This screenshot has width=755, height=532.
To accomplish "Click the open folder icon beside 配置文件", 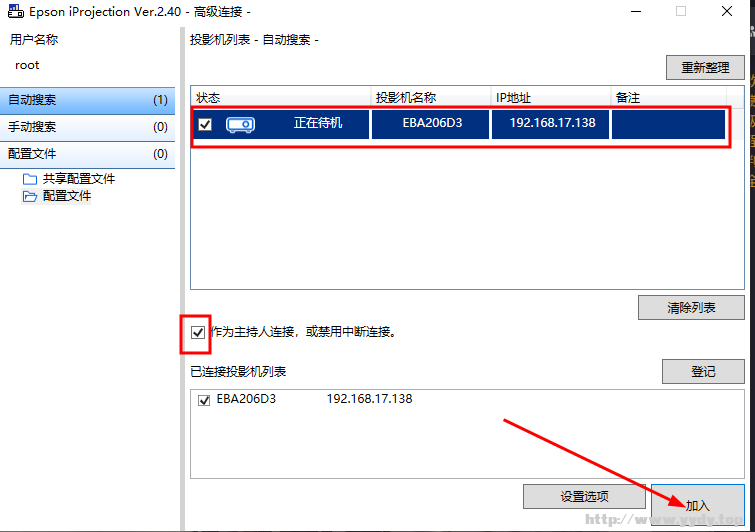I will click(30, 196).
